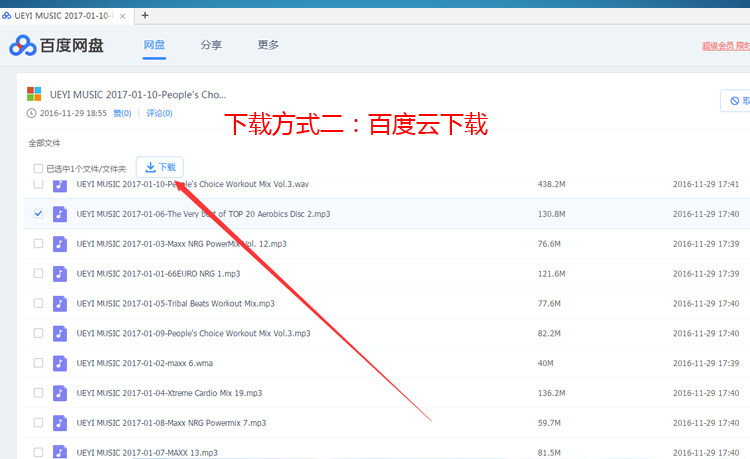750x459 pixels.
Task: Open file 2017-01-01-66EURO NRG 1.mp3
Action: coord(158,273)
